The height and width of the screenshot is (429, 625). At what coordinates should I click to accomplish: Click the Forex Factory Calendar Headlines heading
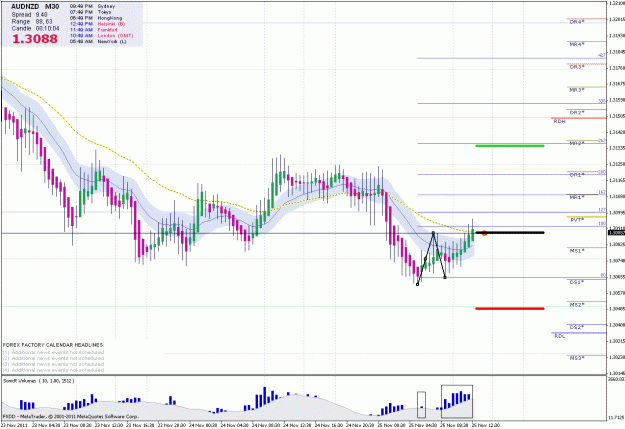point(53,345)
